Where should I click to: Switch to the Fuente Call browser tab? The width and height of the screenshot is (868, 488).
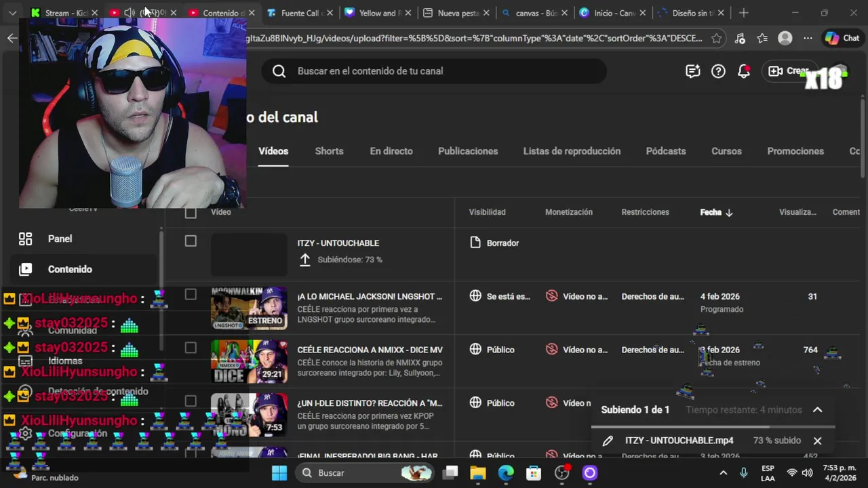point(300,13)
